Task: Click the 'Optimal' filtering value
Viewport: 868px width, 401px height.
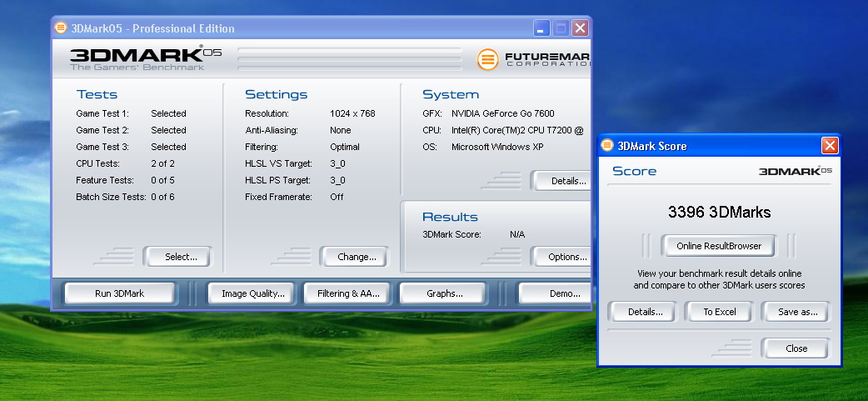Action: (x=345, y=147)
